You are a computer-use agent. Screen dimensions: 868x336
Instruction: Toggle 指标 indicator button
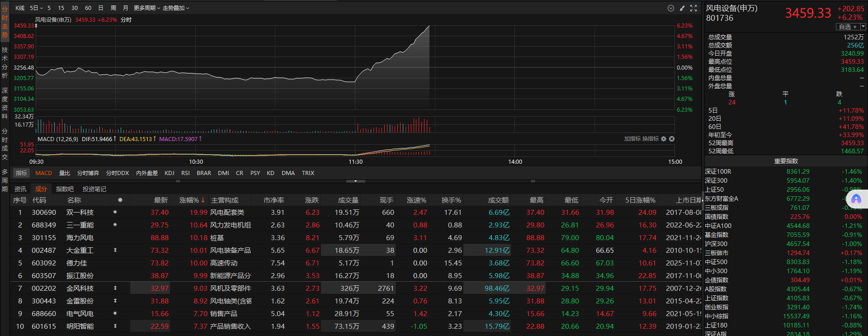pos(21,173)
